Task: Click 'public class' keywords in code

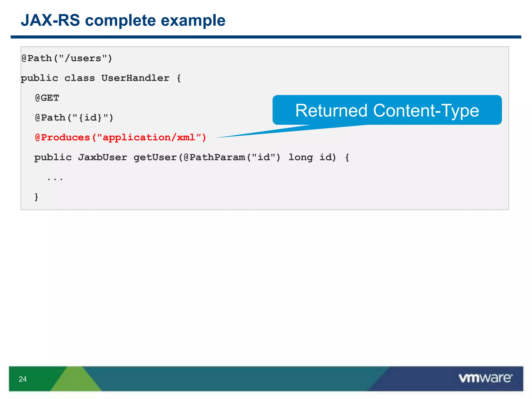Action: [58, 78]
